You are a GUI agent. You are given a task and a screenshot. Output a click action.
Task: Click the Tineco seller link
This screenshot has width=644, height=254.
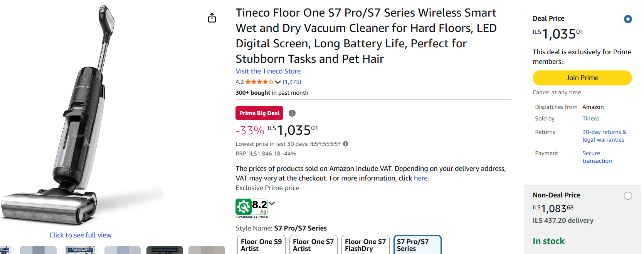[x=591, y=119]
